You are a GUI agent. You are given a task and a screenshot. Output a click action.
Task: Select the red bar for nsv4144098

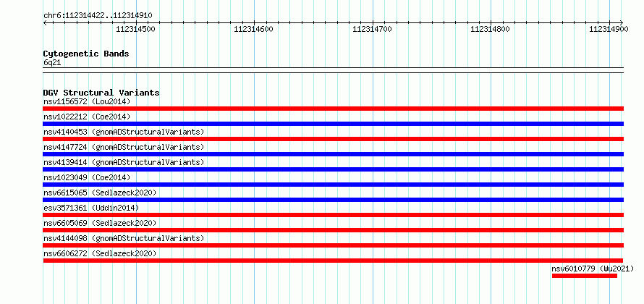click(334, 245)
